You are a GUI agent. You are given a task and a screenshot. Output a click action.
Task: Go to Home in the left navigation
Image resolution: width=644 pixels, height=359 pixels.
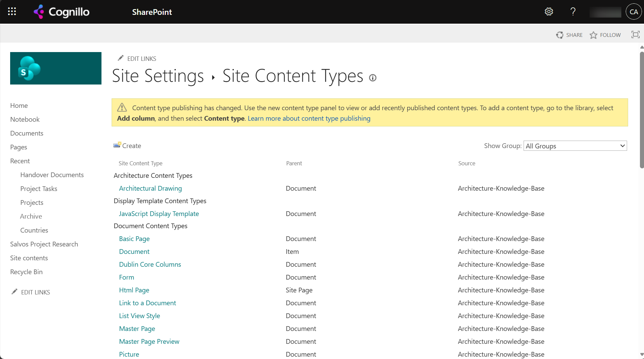click(19, 105)
